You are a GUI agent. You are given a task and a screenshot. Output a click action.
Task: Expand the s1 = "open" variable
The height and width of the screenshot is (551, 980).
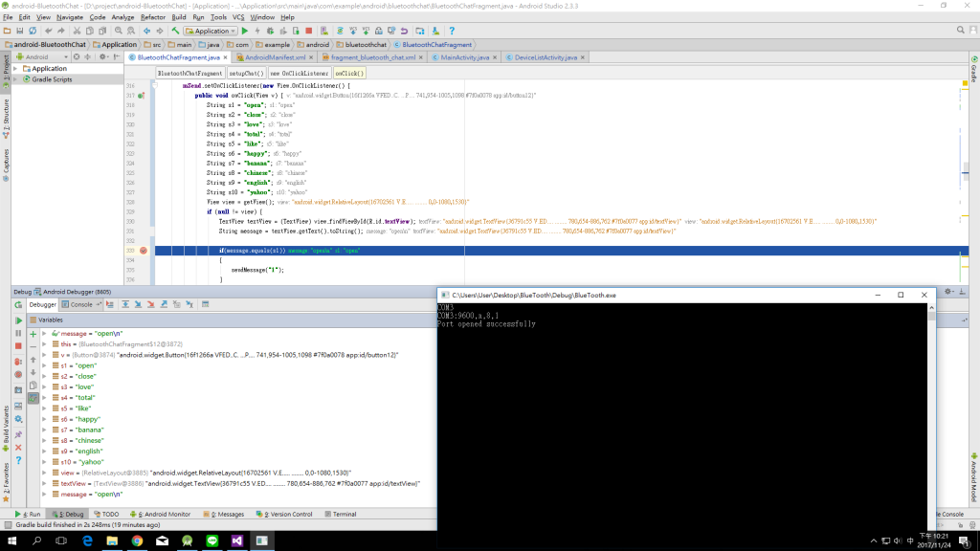[x=44, y=365]
